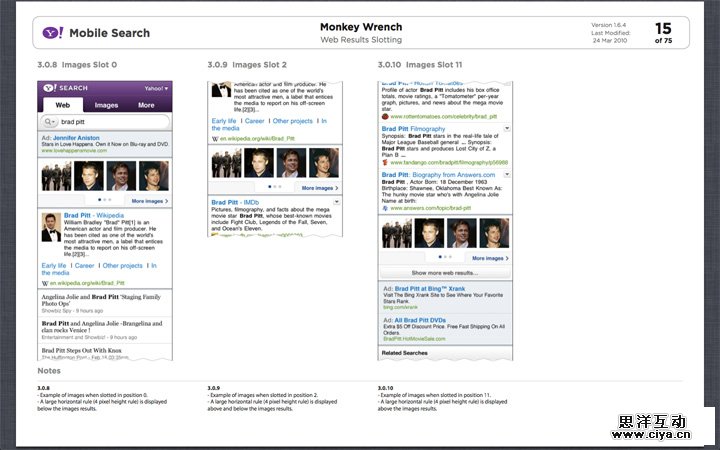Click 'More images' link in Slot 0 mockup
The width and height of the screenshot is (720, 450).
[150, 201]
